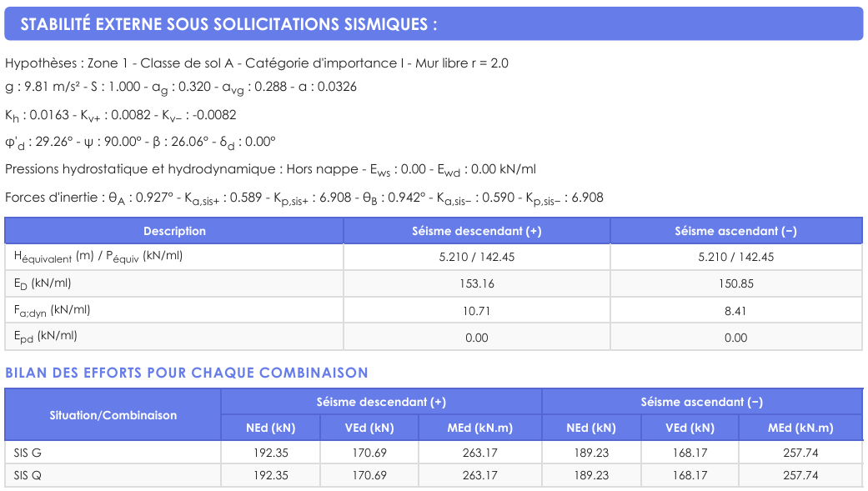Click the 'Situation/Combinaison' header cell
This screenshot has height=491, width=868.
[x=113, y=415]
